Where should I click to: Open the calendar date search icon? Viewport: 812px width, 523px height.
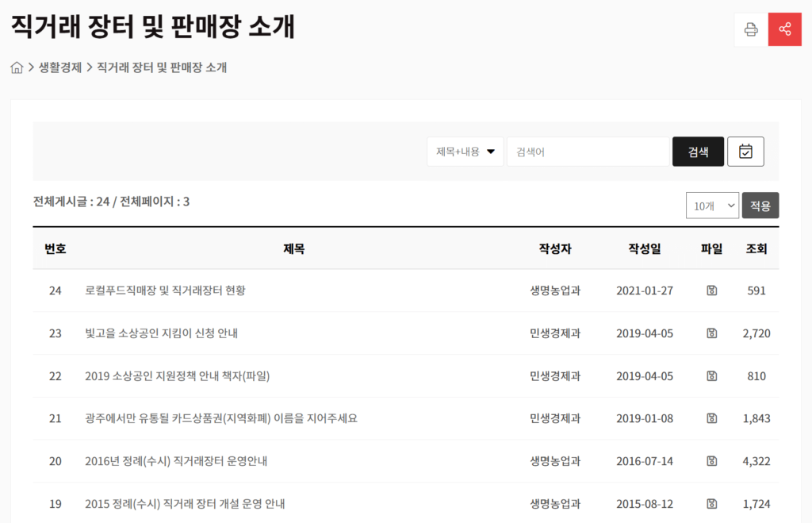745,152
